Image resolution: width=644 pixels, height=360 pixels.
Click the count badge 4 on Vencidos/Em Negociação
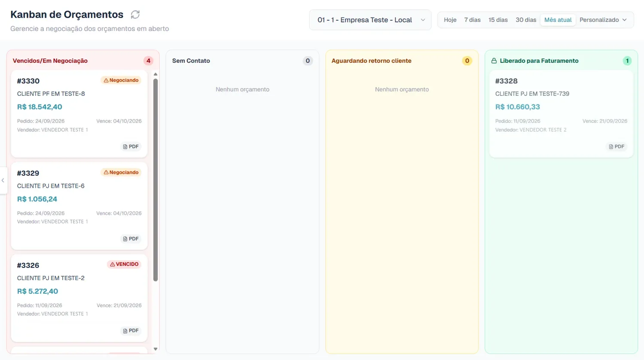click(x=149, y=61)
